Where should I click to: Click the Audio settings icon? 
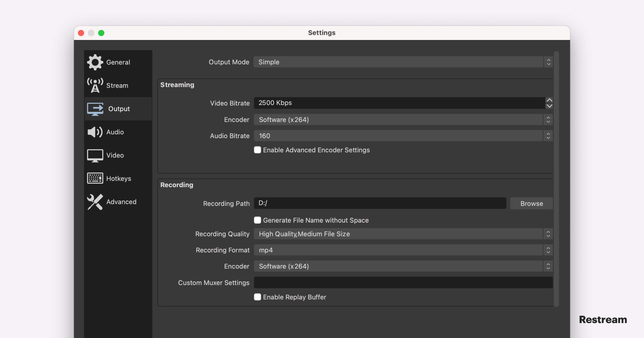click(x=94, y=132)
